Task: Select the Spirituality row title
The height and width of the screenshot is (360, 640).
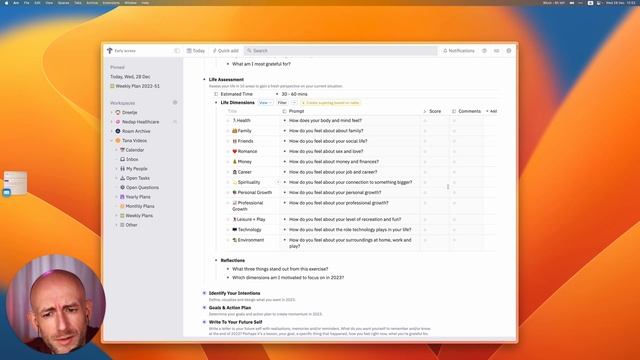Action: tap(249, 182)
